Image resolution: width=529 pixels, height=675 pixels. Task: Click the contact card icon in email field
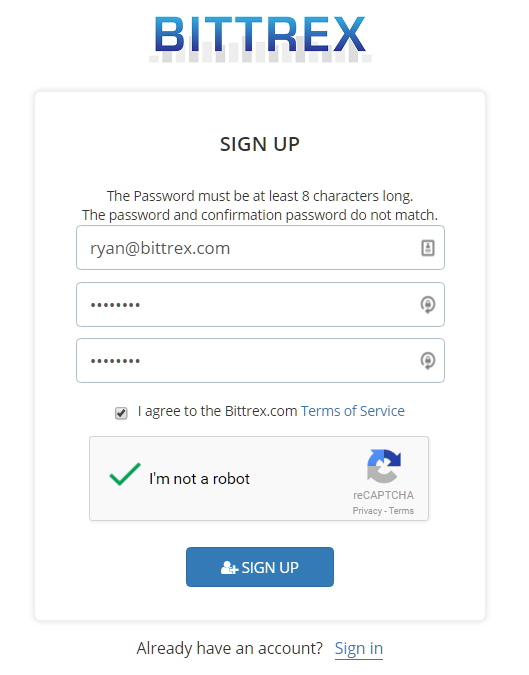click(427, 248)
